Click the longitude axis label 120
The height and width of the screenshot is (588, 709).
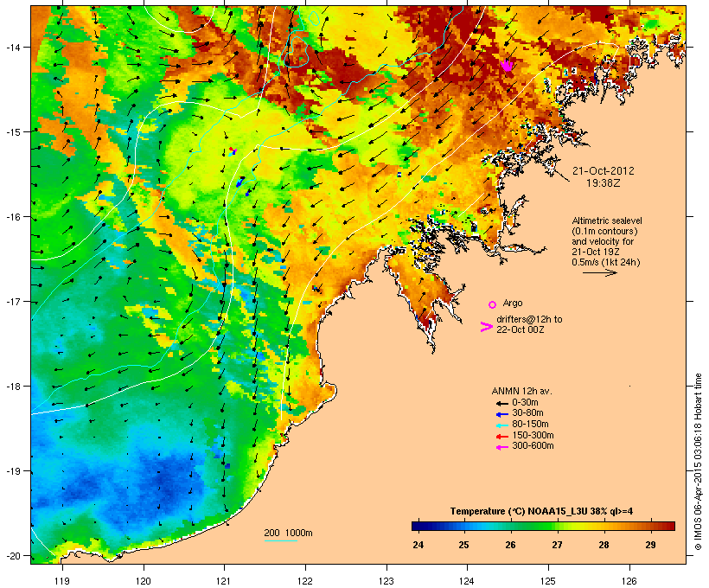tap(144, 581)
